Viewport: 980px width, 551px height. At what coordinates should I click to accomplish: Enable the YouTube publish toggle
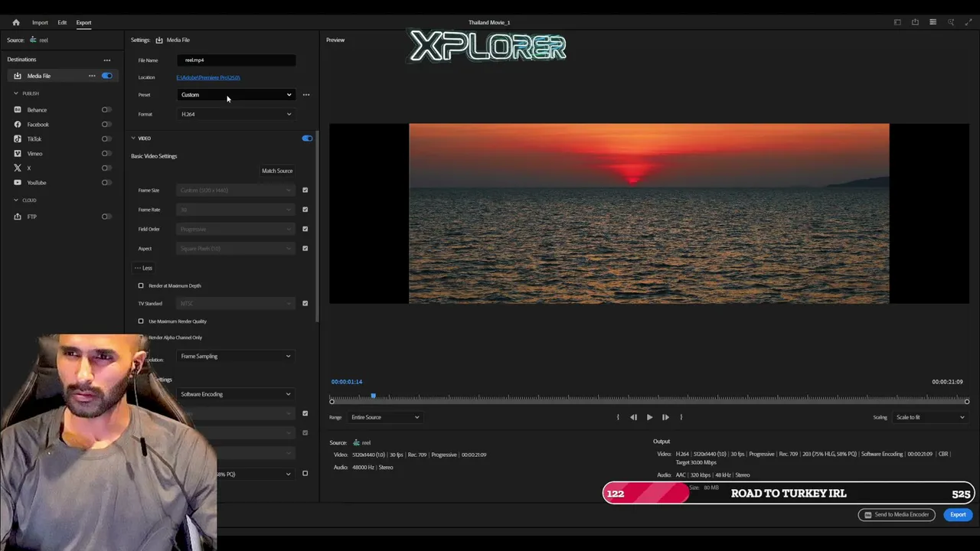click(106, 182)
